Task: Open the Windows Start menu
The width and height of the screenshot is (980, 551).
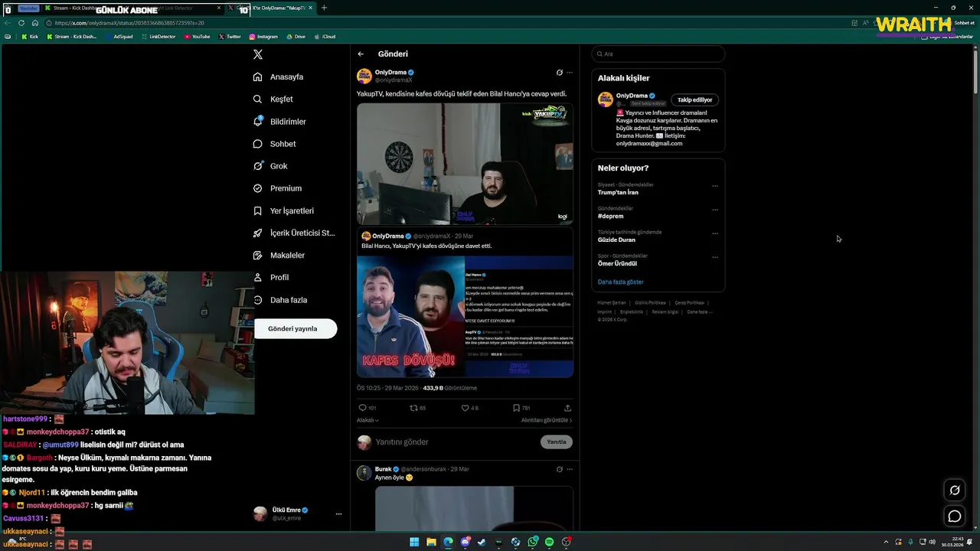Action: click(x=414, y=542)
